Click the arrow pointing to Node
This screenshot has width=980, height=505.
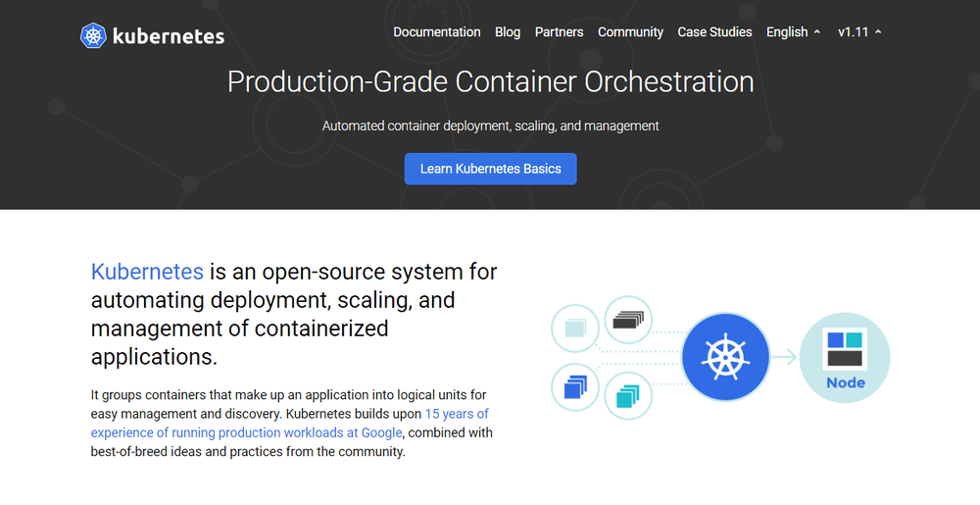(784, 358)
